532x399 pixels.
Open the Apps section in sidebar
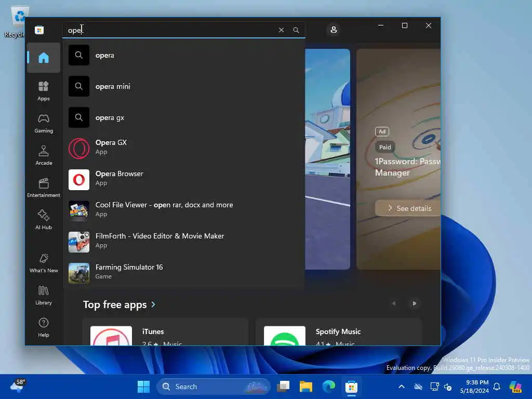[44, 90]
